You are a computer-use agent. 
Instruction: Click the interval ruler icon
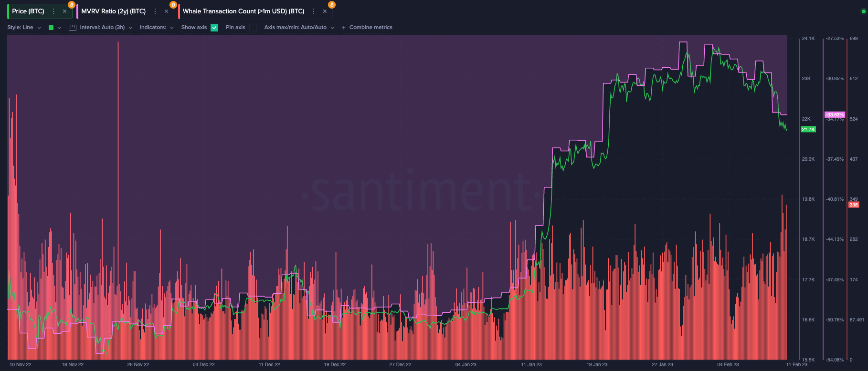click(x=73, y=28)
